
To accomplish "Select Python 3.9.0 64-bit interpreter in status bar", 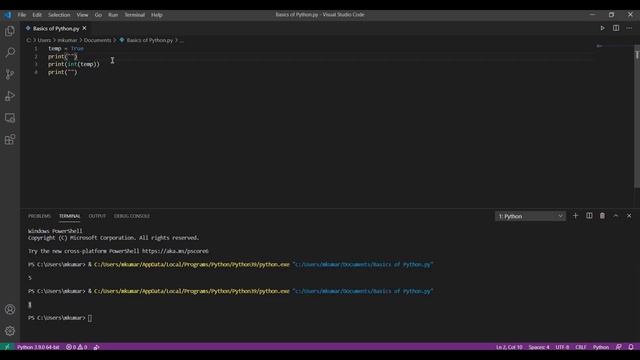I will [x=38, y=347].
